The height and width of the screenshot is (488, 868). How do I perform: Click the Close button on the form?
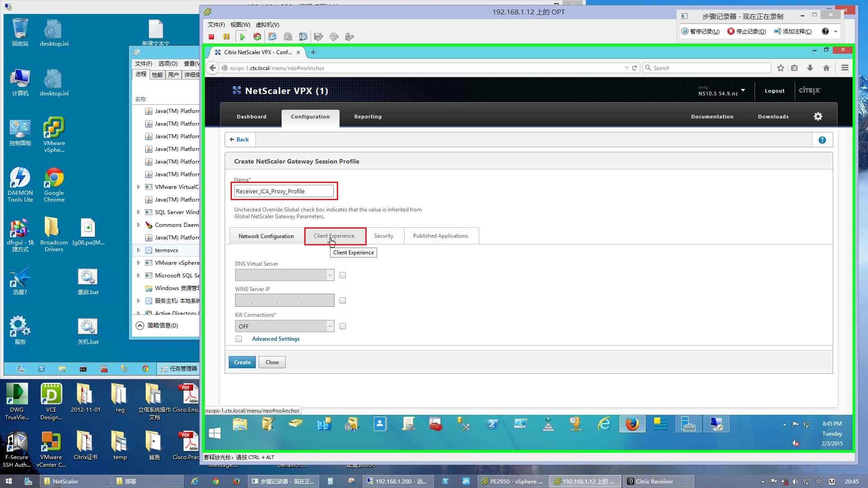click(x=272, y=362)
